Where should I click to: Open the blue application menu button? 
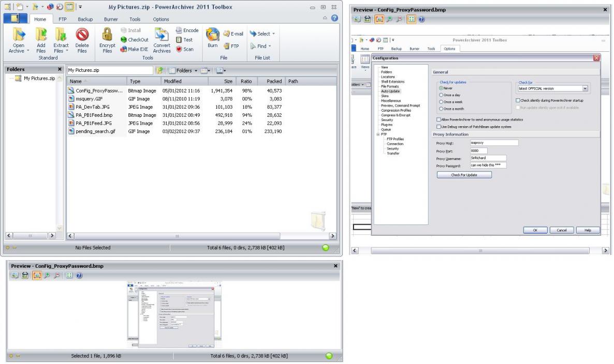coord(15,19)
